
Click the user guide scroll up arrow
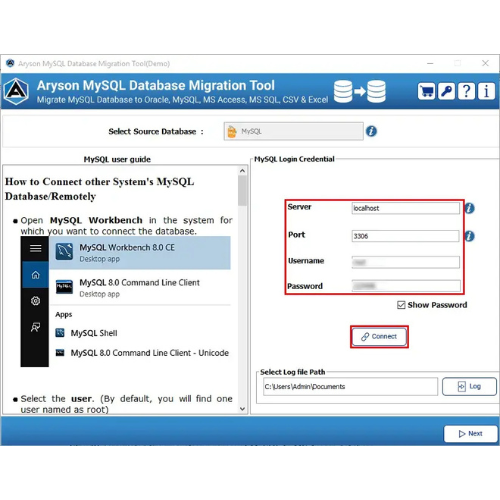(x=242, y=171)
